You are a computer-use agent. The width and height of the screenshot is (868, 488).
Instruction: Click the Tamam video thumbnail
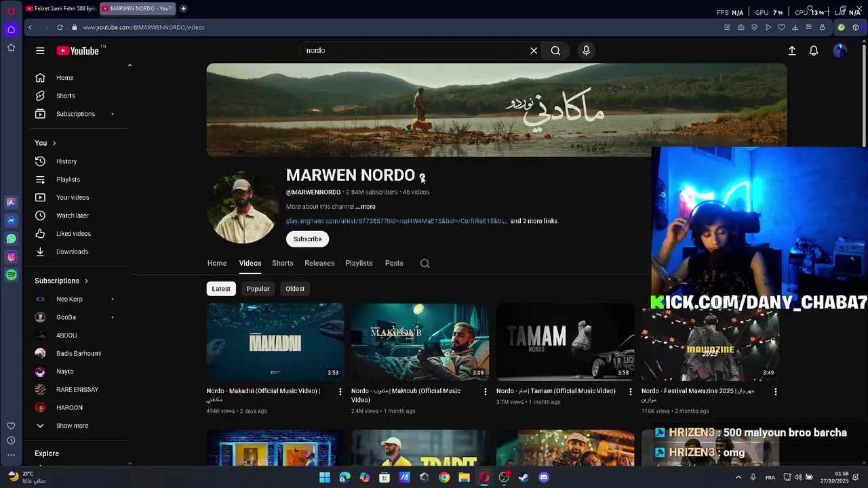pyautogui.click(x=565, y=342)
